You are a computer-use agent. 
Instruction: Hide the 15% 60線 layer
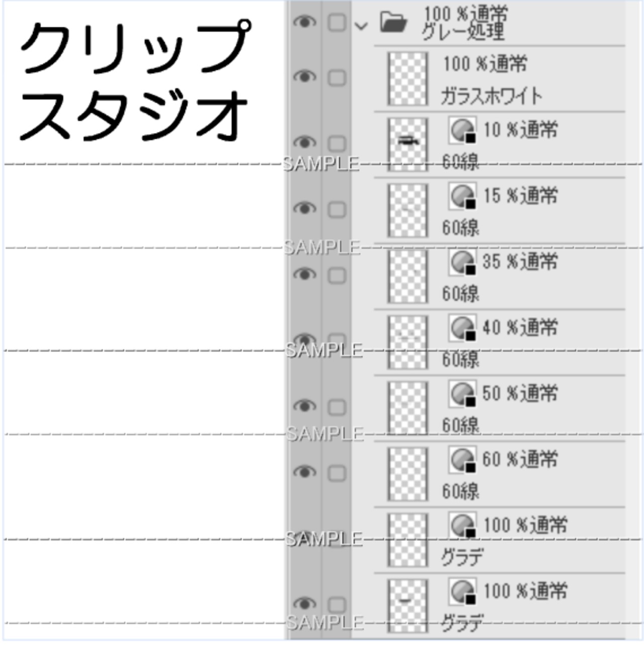304,208
